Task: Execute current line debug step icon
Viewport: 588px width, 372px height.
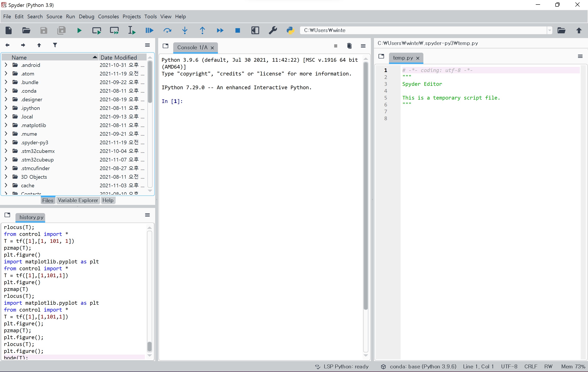Action: click(167, 30)
